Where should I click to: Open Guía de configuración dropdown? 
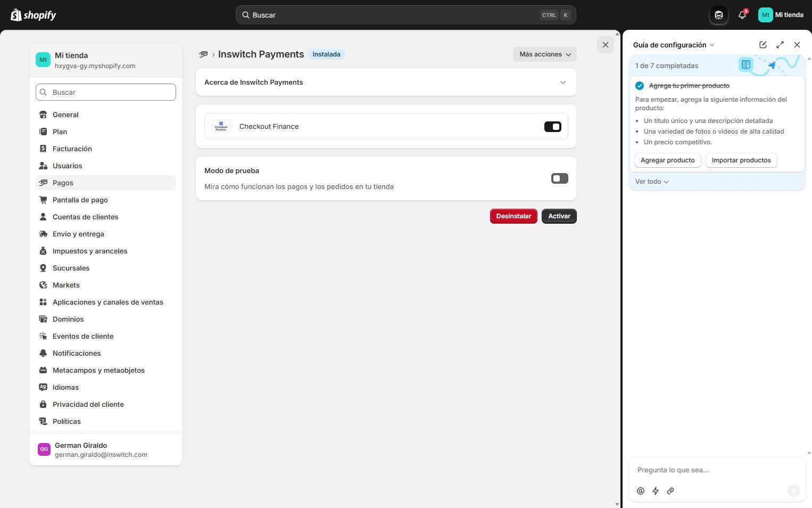(x=674, y=45)
